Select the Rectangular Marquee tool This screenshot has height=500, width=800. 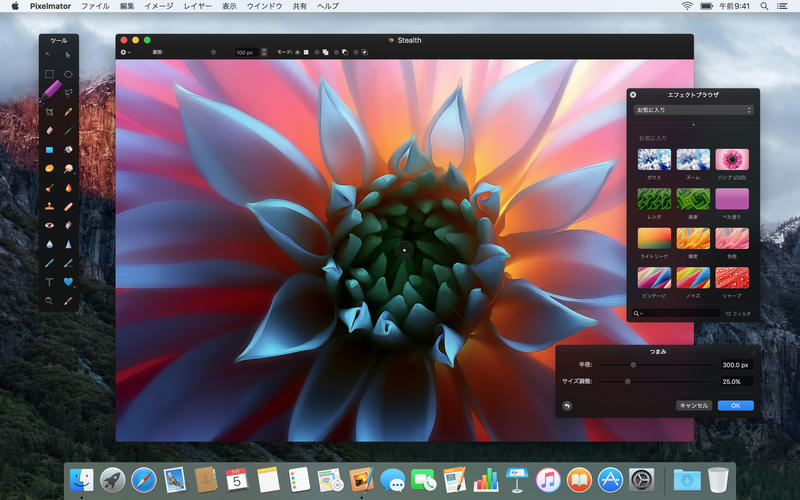49,74
